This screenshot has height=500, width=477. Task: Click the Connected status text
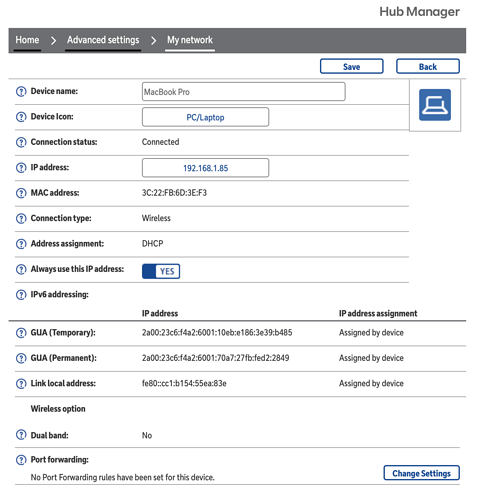point(161,142)
